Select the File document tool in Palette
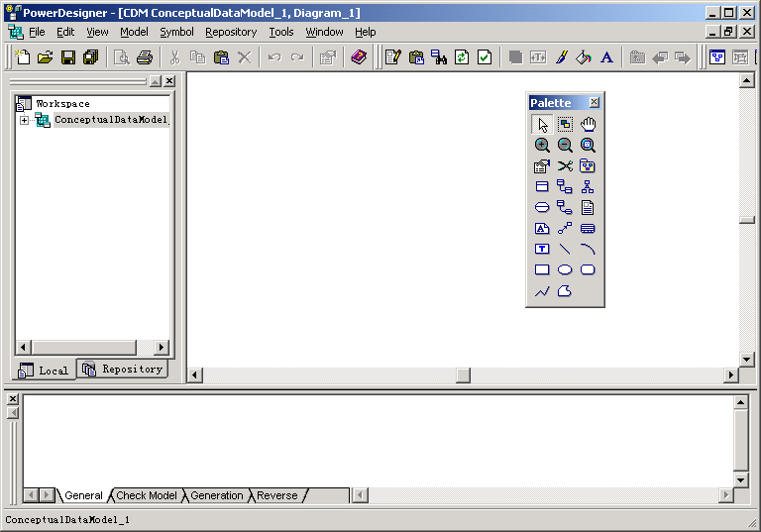The width and height of the screenshot is (761, 532). pyautogui.click(x=588, y=208)
